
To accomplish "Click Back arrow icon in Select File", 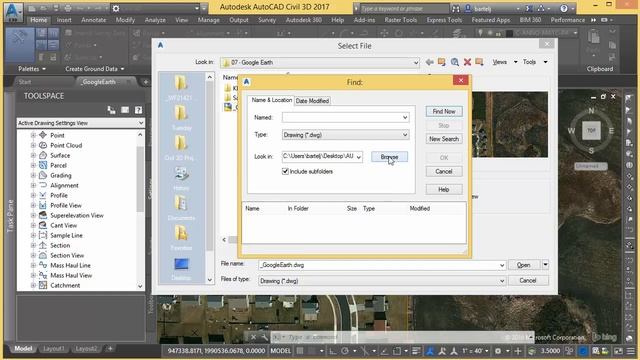I will (x=429, y=62).
